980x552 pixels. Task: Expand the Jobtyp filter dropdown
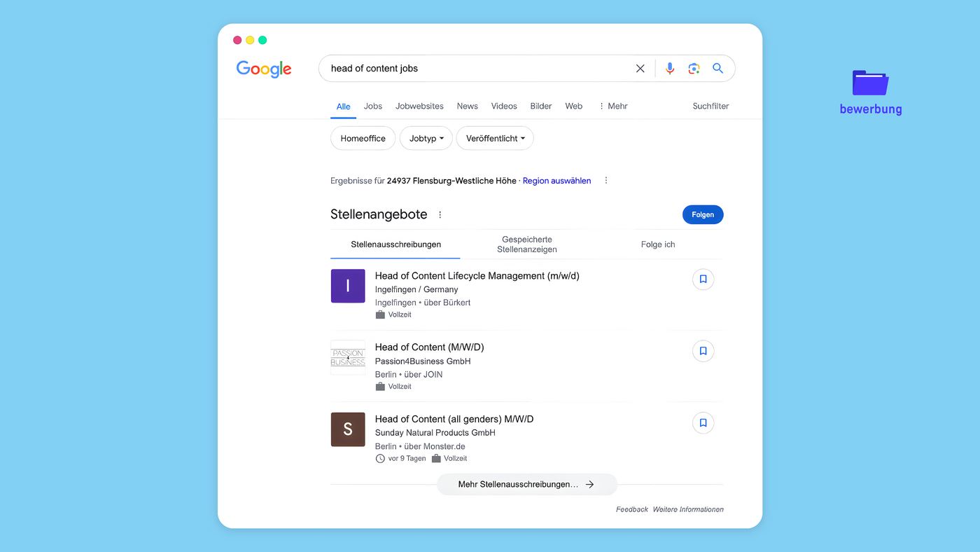[x=426, y=139]
